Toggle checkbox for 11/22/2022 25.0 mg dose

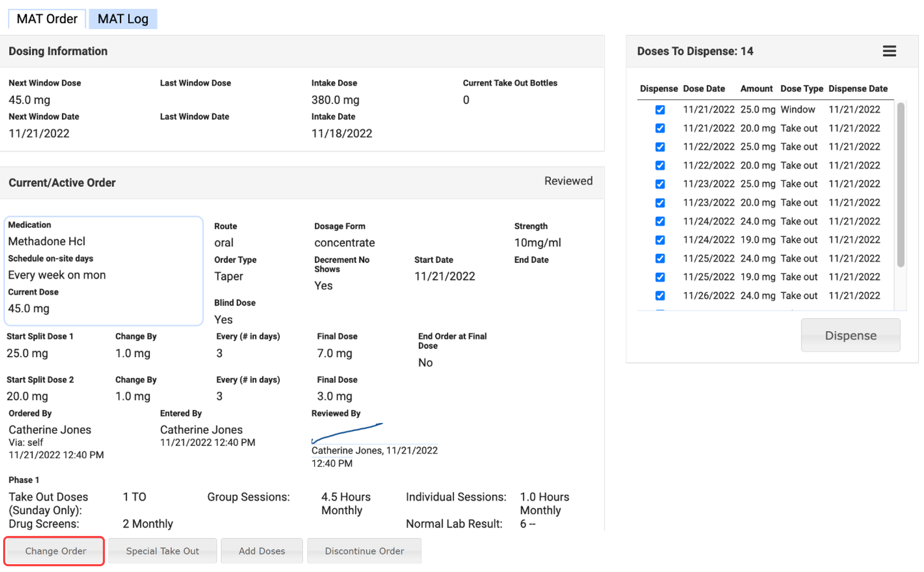point(660,147)
